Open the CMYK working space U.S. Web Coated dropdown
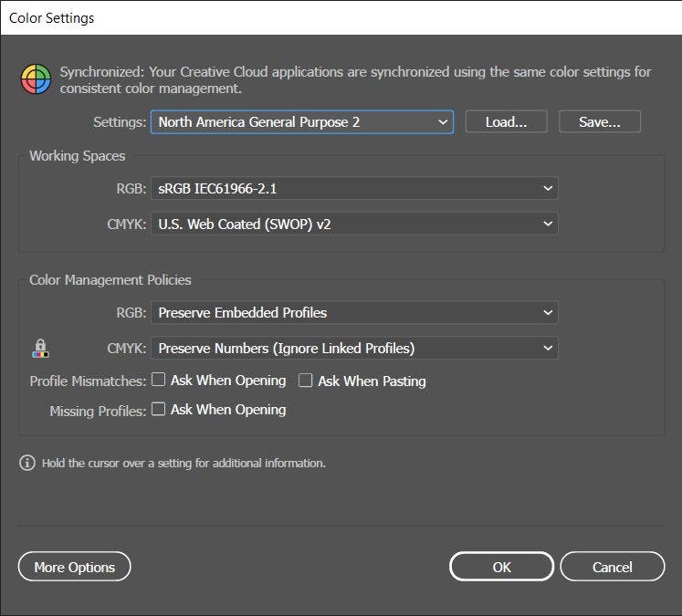The image size is (682, 616). tap(353, 224)
